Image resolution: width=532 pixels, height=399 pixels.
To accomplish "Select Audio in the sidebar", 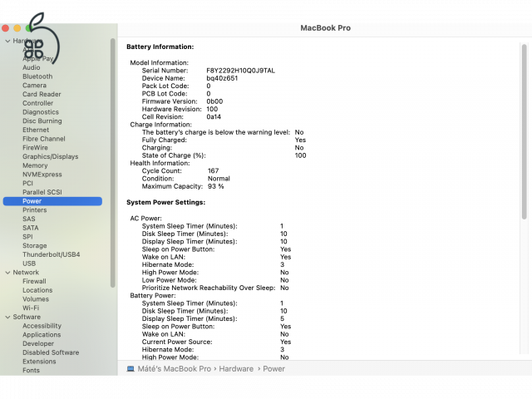I will click(x=32, y=67).
